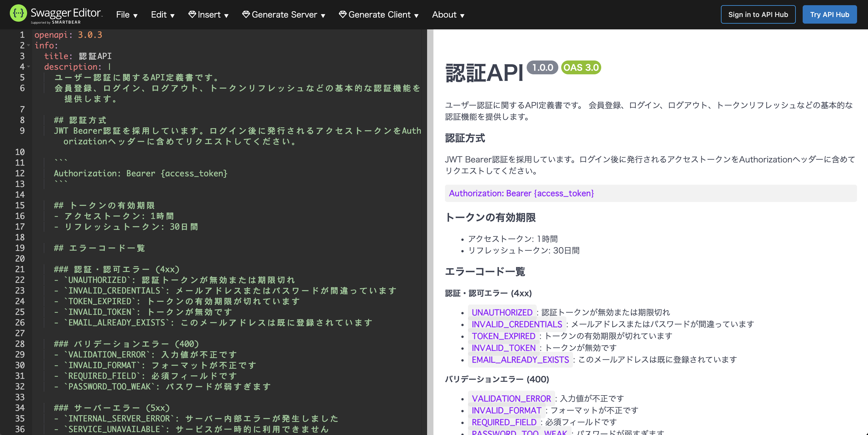Open the File menu
This screenshot has width=868, height=435.
coord(127,15)
